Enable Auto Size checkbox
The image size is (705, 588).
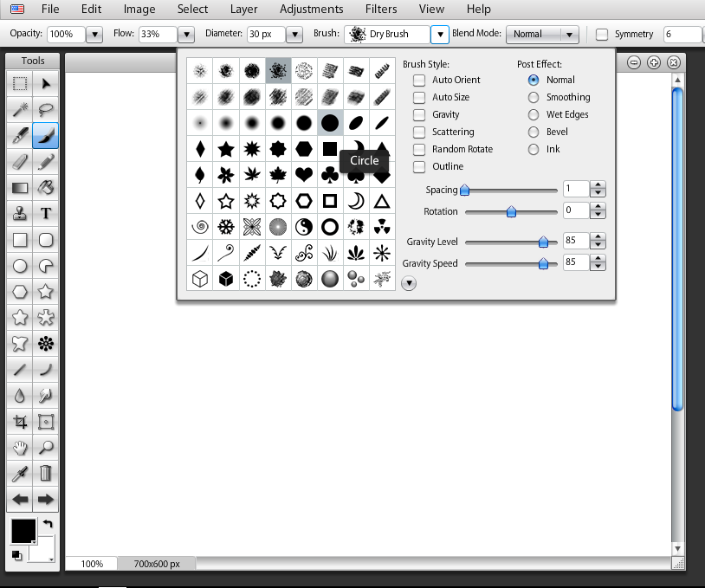[x=419, y=98]
